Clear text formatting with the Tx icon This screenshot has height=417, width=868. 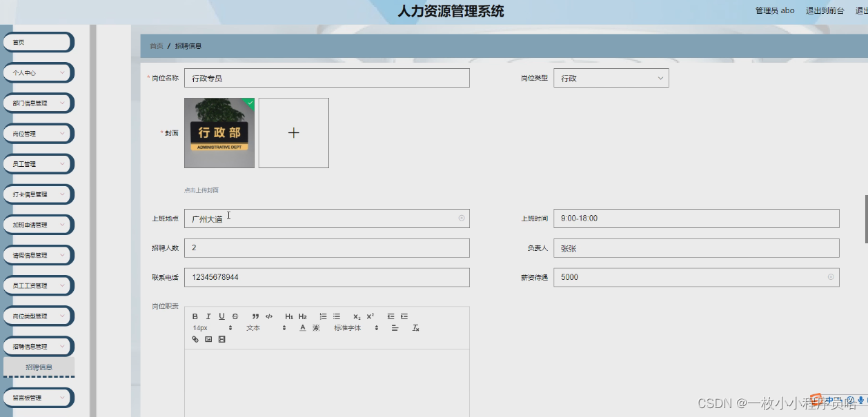(416, 328)
